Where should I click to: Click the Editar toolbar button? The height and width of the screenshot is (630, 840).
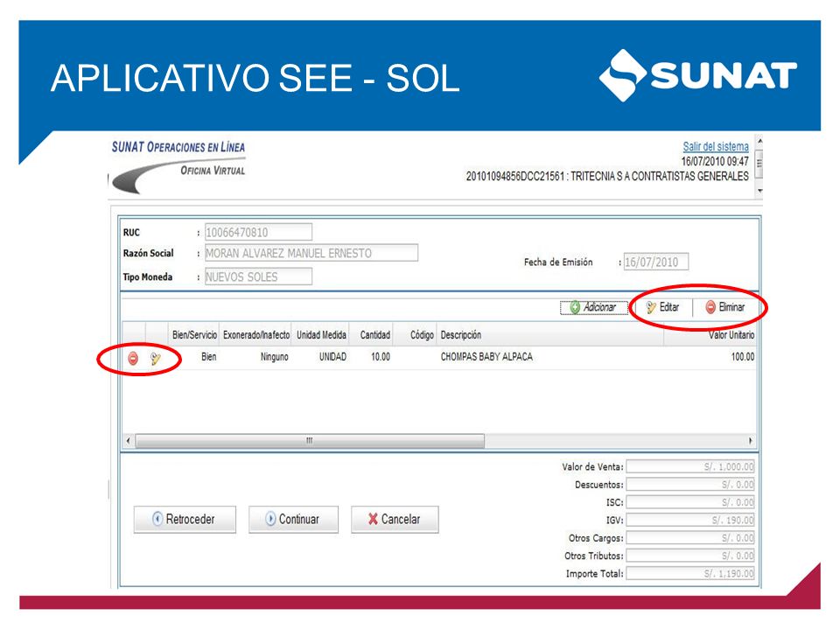662,307
